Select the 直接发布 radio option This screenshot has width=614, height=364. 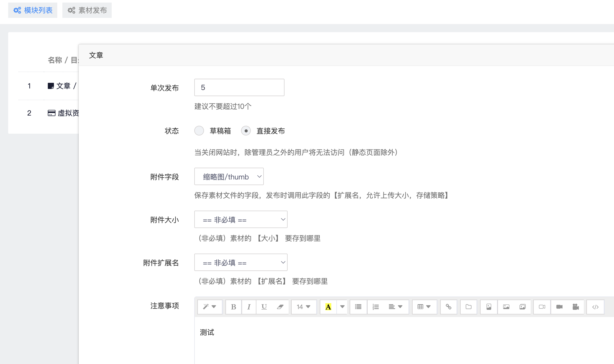(246, 131)
